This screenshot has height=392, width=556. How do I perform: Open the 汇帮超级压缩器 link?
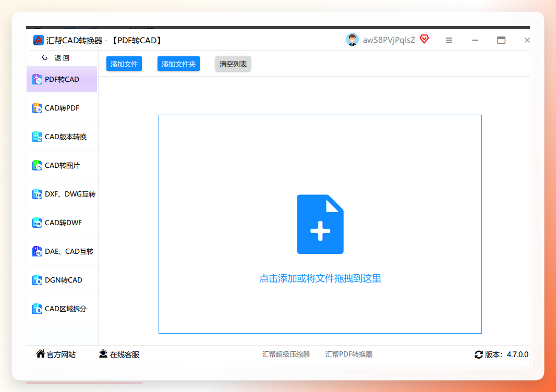click(x=286, y=354)
